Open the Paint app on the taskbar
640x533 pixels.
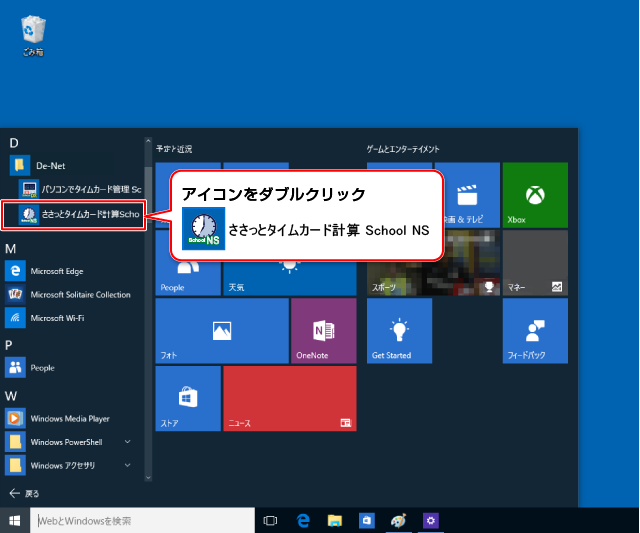(x=399, y=520)
